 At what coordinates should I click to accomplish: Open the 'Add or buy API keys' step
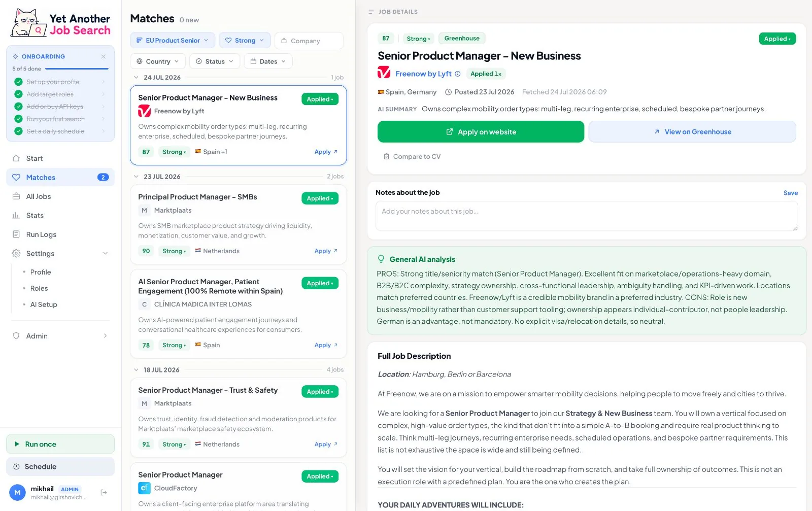pos(60,107)
